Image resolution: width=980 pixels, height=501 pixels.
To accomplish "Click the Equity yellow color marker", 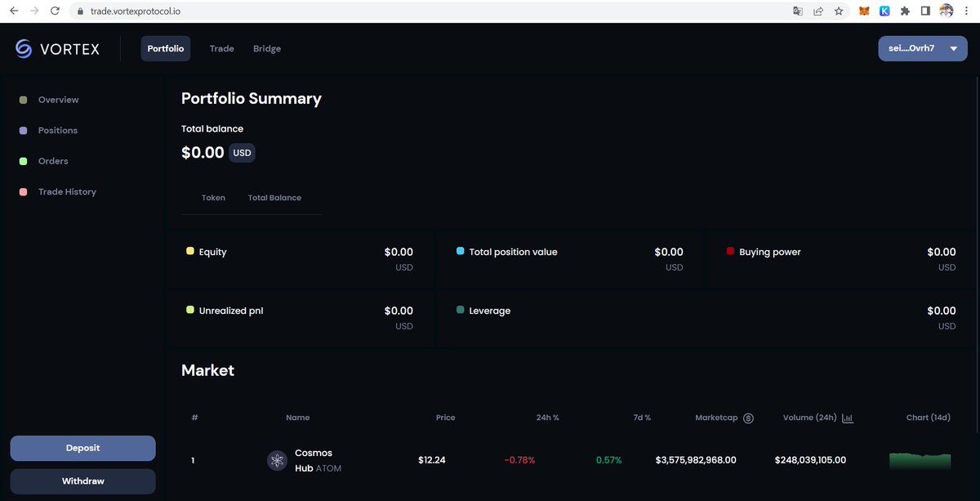I will click(x=190, y=251).
